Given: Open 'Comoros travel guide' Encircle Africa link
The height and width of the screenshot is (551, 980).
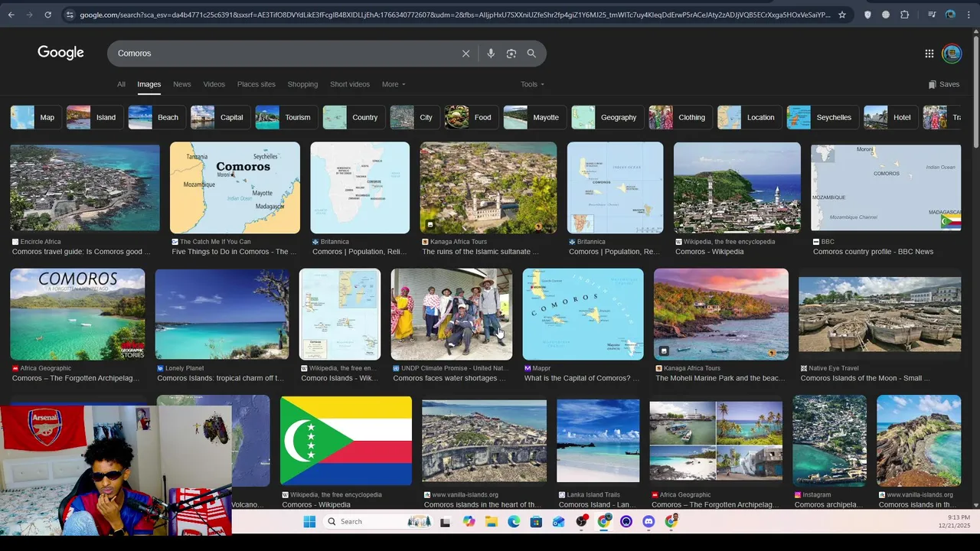Looking at the screenshot, I should click(x=80, y=252).
